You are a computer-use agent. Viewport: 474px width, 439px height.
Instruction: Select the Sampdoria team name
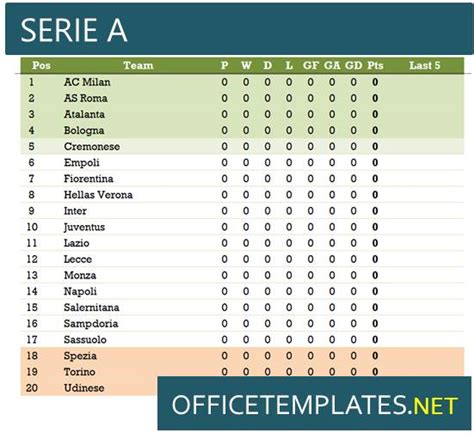(x=91, y=323)
